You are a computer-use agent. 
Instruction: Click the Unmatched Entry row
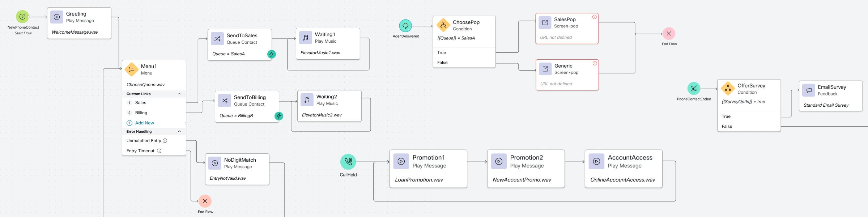point(154,141)
